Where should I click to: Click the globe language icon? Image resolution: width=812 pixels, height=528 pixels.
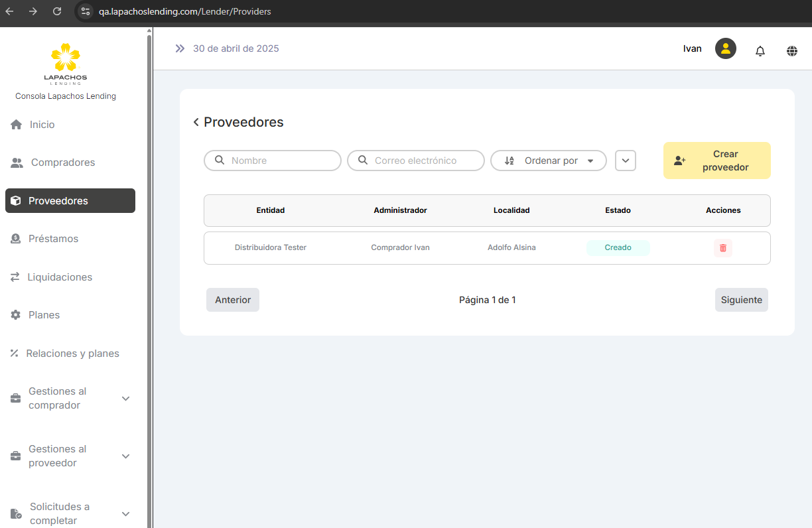tap(791, 50)
